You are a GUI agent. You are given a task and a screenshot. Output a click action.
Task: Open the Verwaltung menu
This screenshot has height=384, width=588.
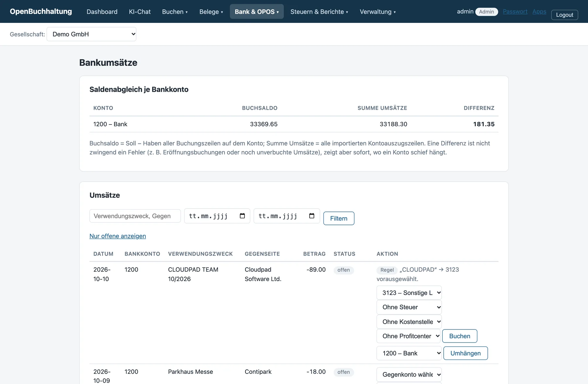(x=378, y=11)
